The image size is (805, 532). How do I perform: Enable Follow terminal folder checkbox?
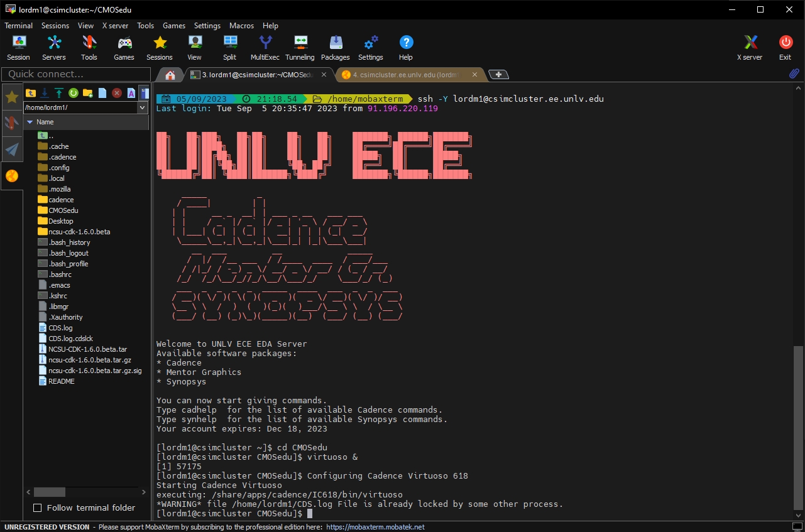pyautogui.click(x=37, y=508)
